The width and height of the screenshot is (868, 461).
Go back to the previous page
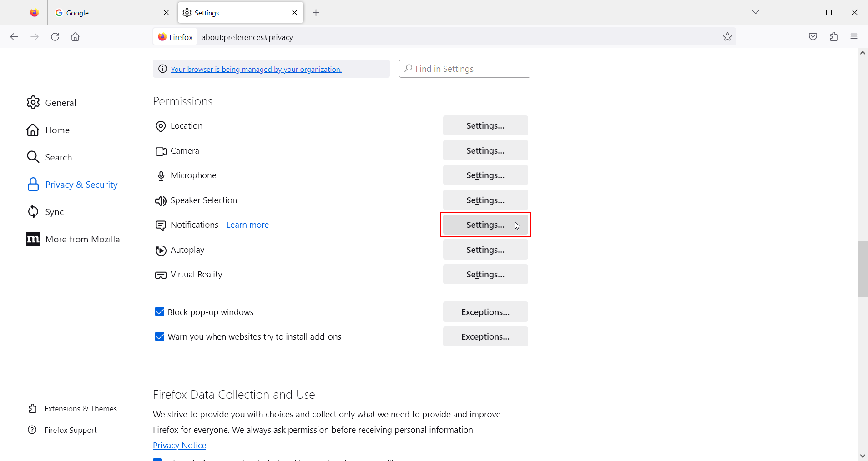[x=14, y=37]
